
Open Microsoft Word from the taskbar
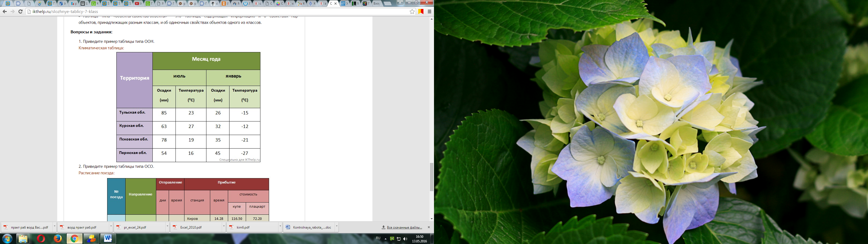point(108,239)
